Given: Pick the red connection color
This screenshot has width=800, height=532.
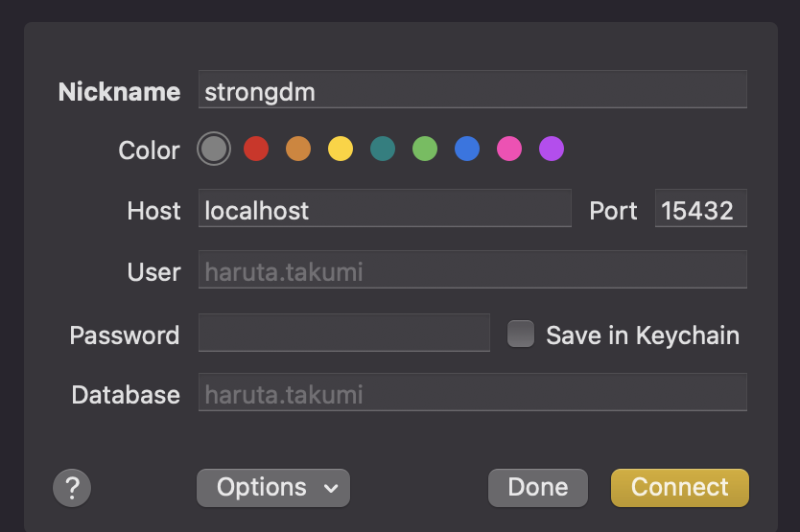Looking at the screenshot, I should 256,149.
